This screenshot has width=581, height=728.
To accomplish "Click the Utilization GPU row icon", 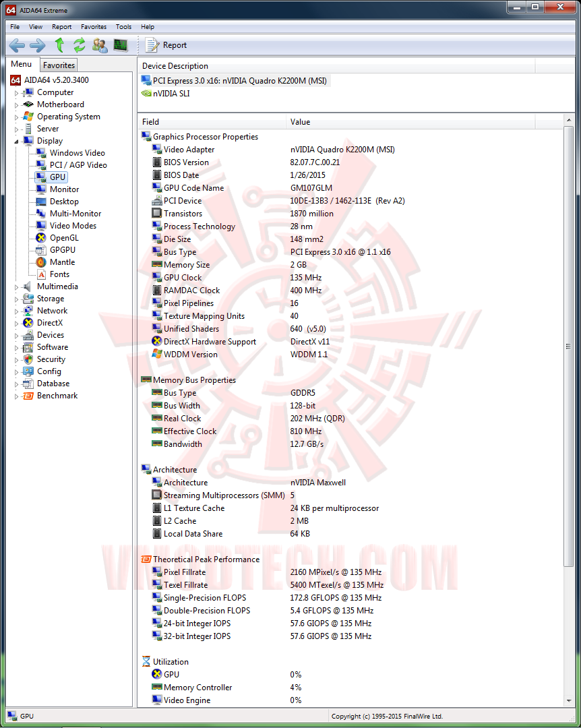I will (157, 674).
